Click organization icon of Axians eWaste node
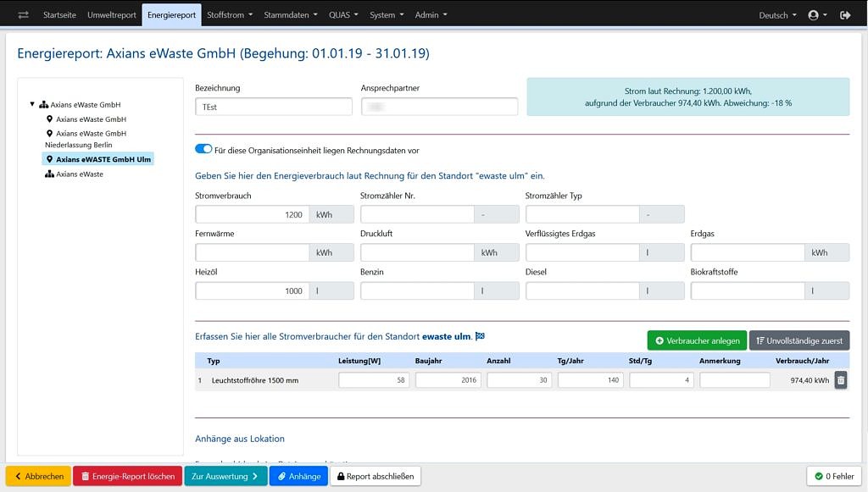This screenshot has height=492, width=868. [x=49, y=174]
